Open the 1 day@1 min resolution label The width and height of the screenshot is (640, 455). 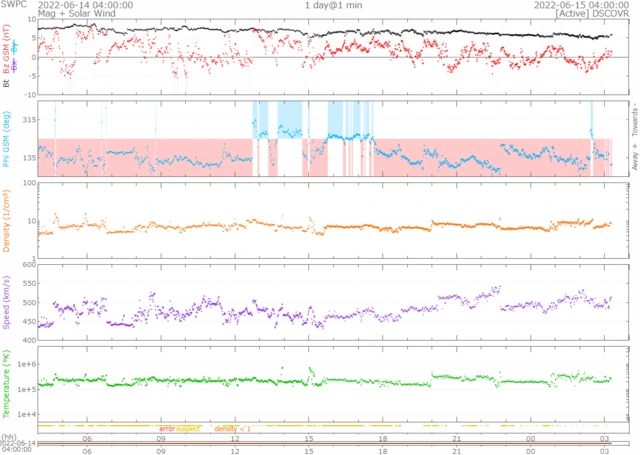[x=333, y=5]
